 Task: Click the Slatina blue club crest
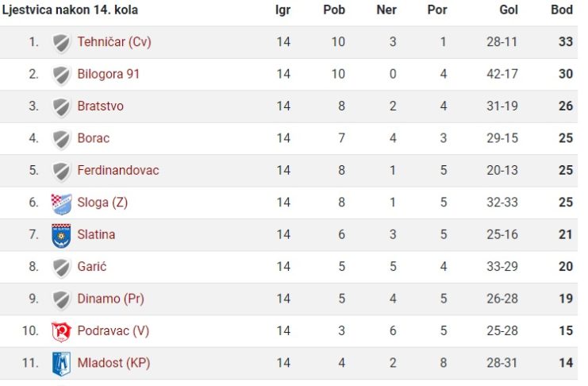(62, 236)
